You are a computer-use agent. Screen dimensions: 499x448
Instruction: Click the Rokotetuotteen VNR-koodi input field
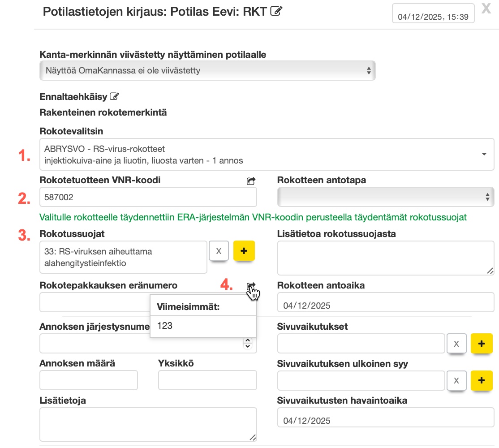click(148, 197)
